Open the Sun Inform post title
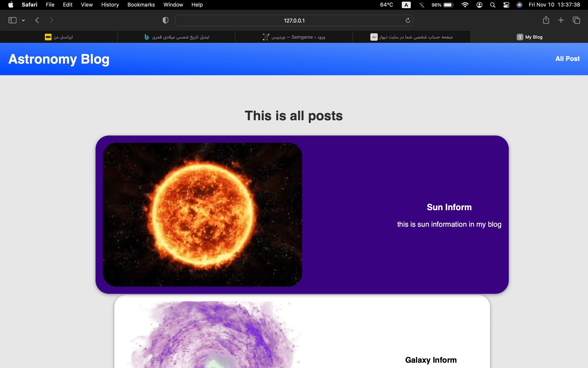The width and height of the screenshot is (588, 368). (x=449, y=207)
